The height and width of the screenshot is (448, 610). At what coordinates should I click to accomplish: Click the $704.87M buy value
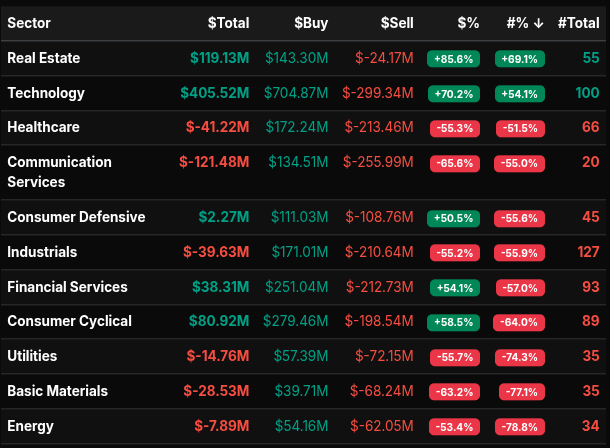tap(296, 93)
